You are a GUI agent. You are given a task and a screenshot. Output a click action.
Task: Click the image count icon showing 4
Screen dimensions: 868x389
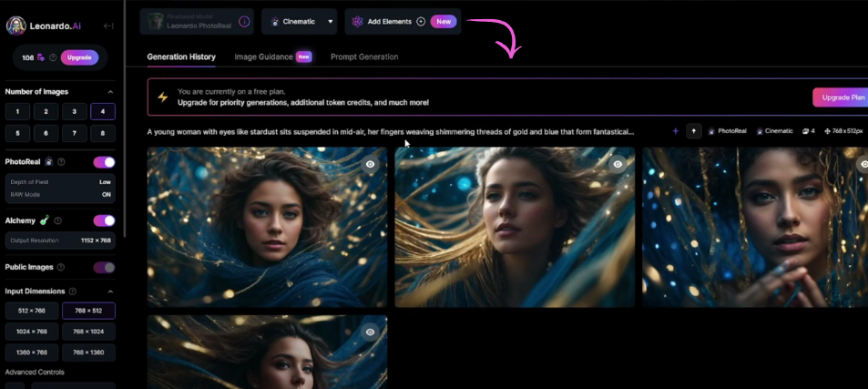pos(805,131)
